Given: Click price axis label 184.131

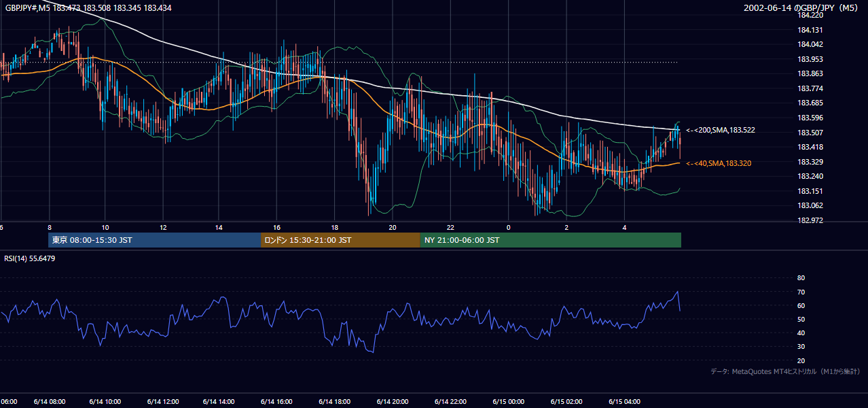Looking at the screenshot, I should point(810,30).
